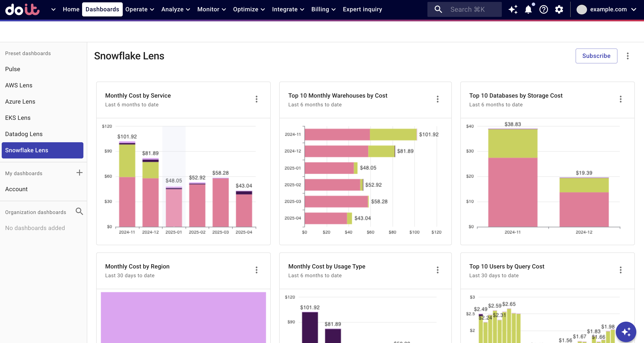Open the Operate dropdown menu
The height and width of the screenshot is (343, 644).
click(139, 9)
